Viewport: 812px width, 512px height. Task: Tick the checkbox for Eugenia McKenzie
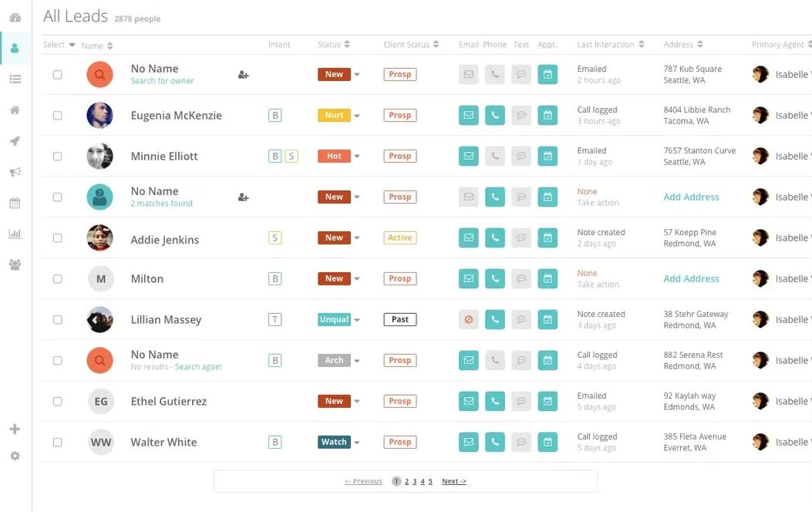(x=58, y=116)
